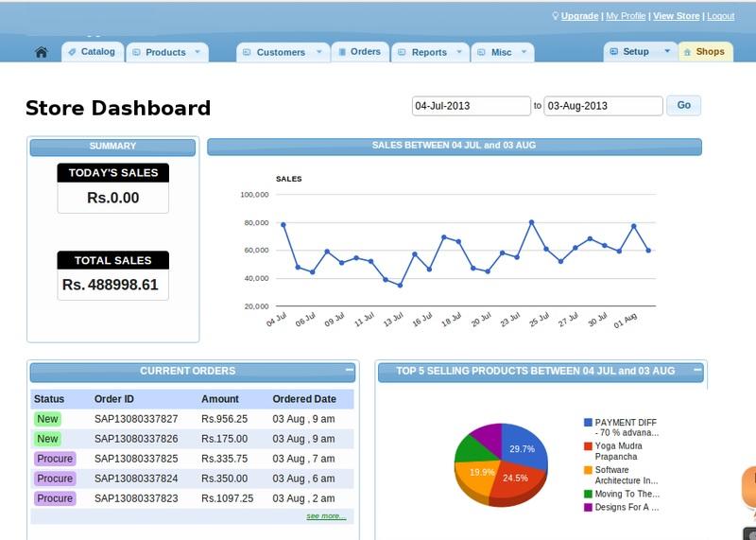Click the Orders tab icon
The height and width of the screenshot is (540, 756).
(342, 52)
